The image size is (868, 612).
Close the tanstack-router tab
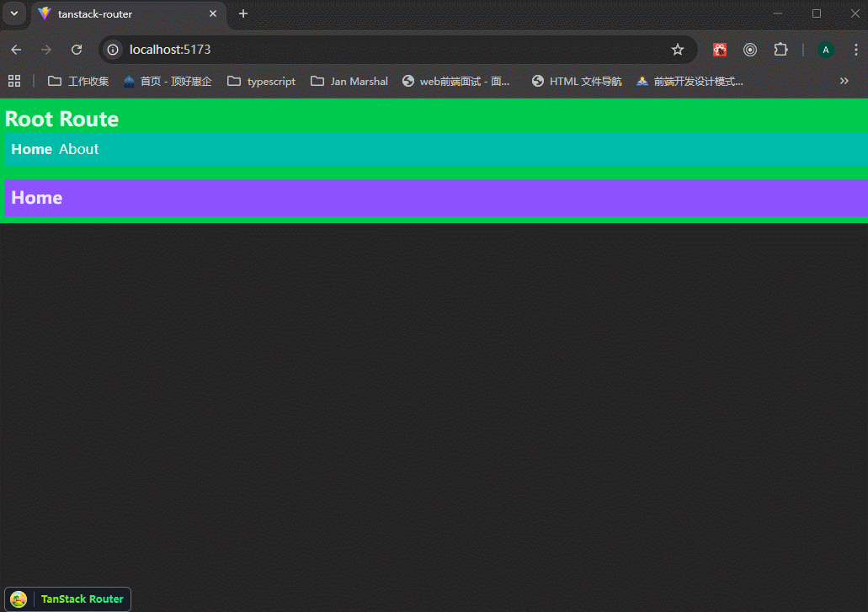(x=212, y=14)
